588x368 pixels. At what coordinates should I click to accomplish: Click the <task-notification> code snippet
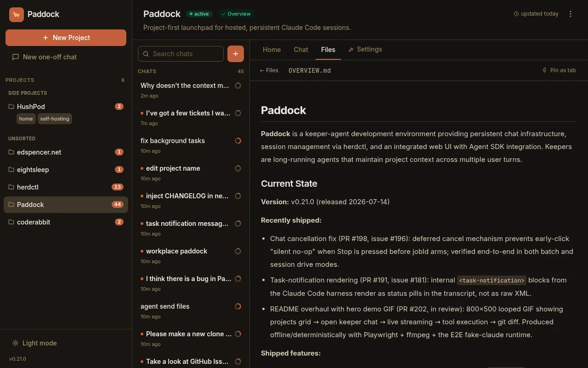click(x=492, y=280)
